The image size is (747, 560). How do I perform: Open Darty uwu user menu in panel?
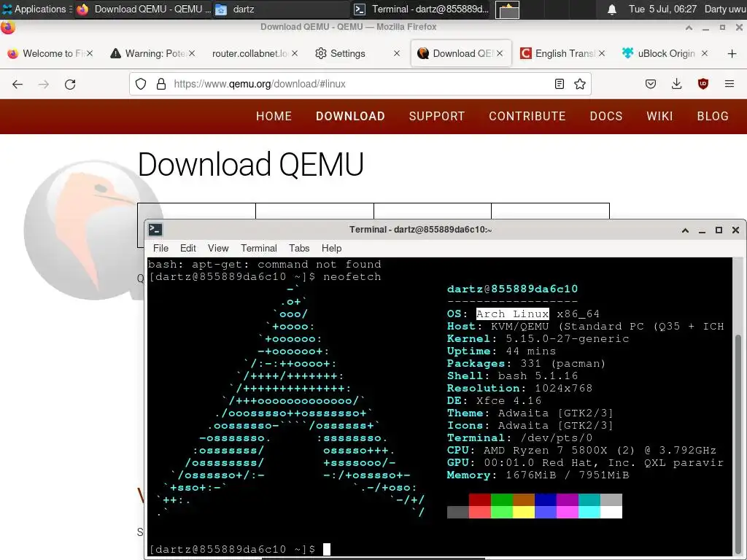coord(725,9)
